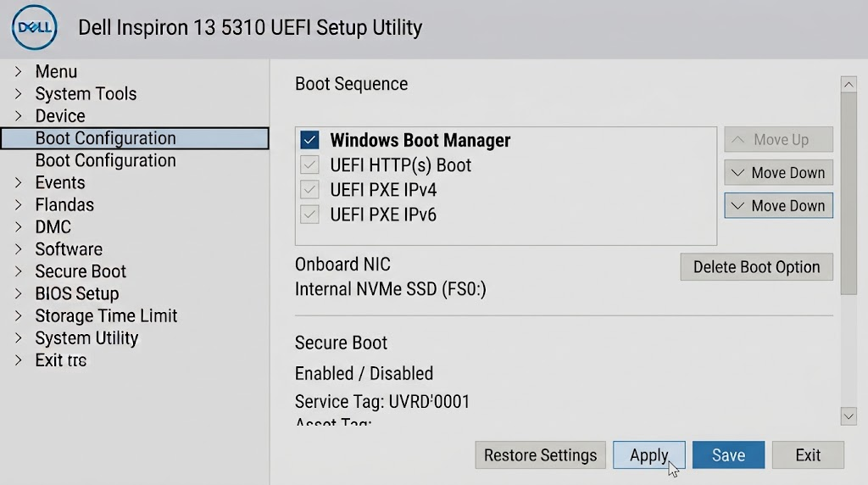This screenshot has height=485, width=868.
Task: Click the Exit button at bottom
Action: (808, 455)
